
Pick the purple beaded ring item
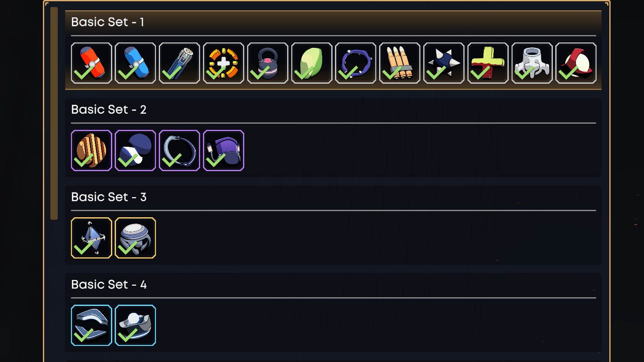[356, 63]
